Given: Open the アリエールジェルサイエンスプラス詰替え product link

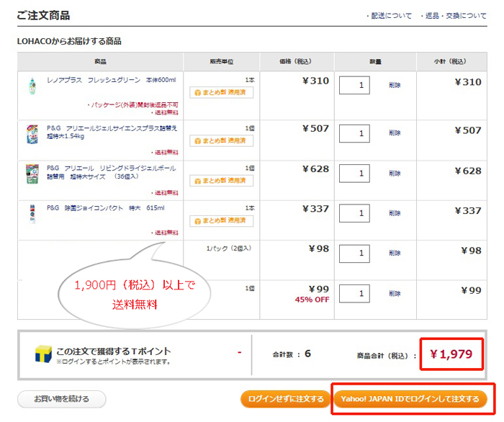Looking at the screenshot, I should click(x=112, y=132).
